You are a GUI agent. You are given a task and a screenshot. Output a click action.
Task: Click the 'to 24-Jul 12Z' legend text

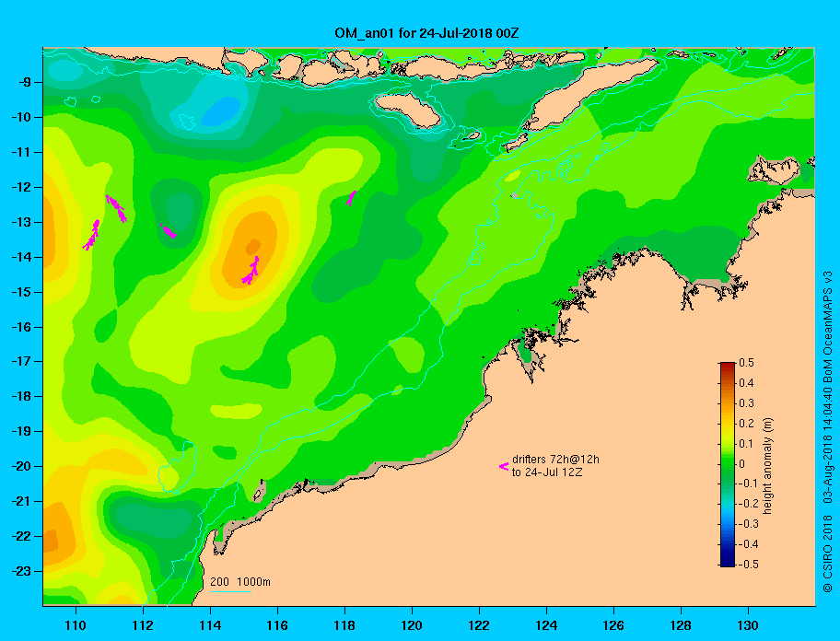[547, 472]
